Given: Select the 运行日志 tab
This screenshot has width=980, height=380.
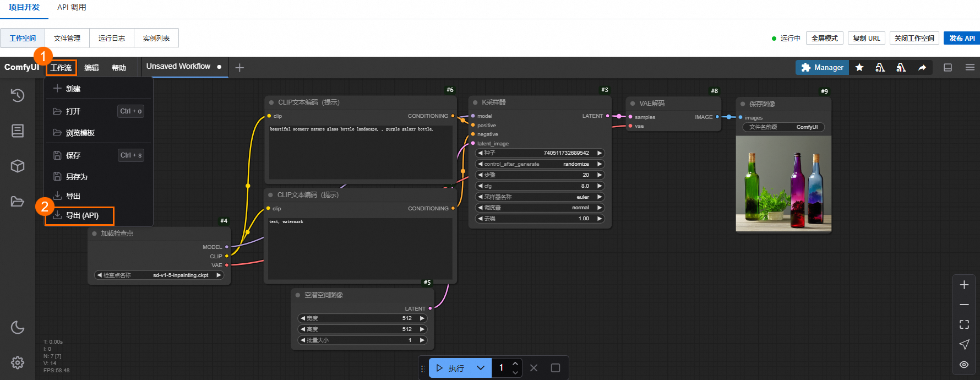Looking at the screenshot, I should (x=112, y=38).
